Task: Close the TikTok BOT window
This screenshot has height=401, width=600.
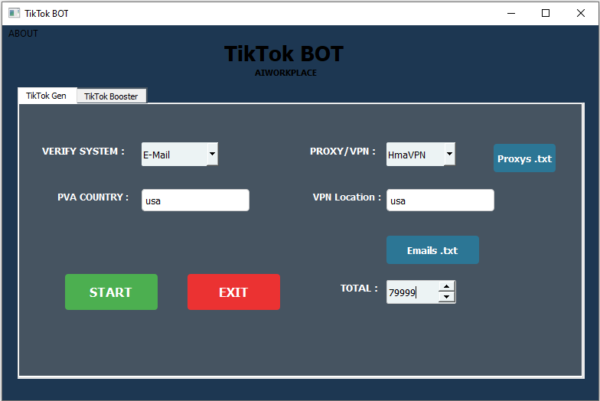Action: pos(580,13)
